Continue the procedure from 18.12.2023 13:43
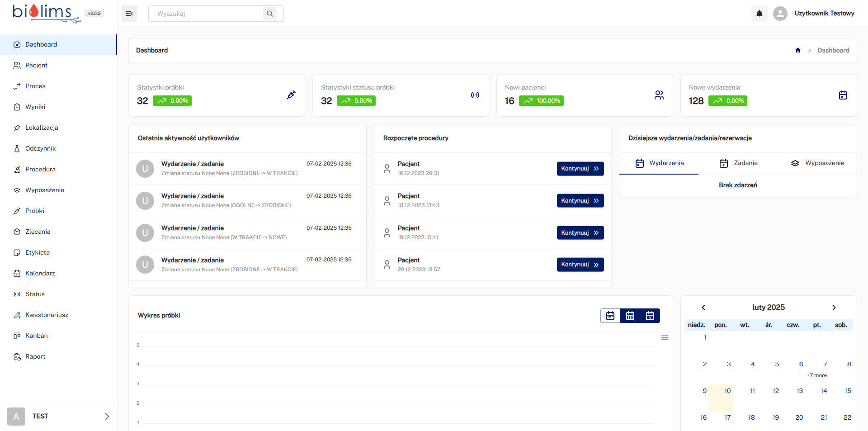This screenshot has width=868, height=431. click(580, 201)
